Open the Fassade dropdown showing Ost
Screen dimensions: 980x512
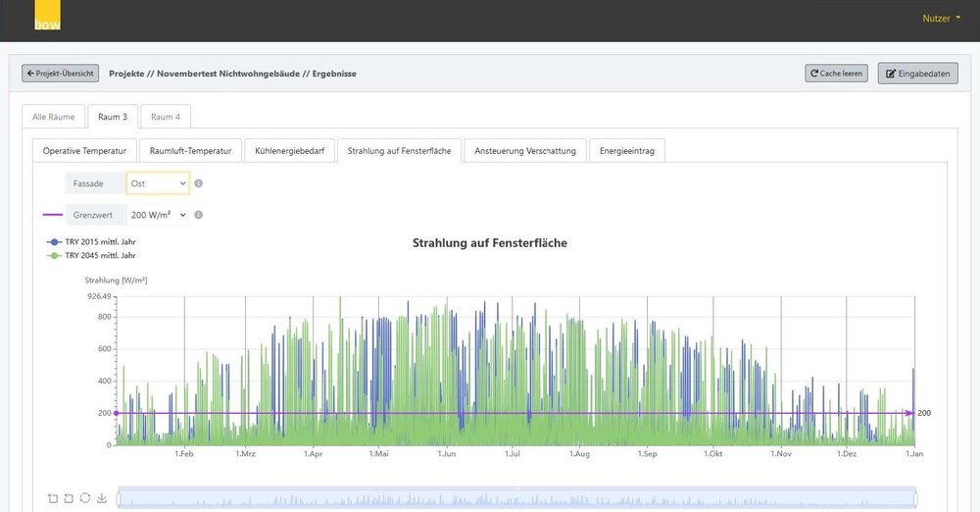(x=158, y=183)
